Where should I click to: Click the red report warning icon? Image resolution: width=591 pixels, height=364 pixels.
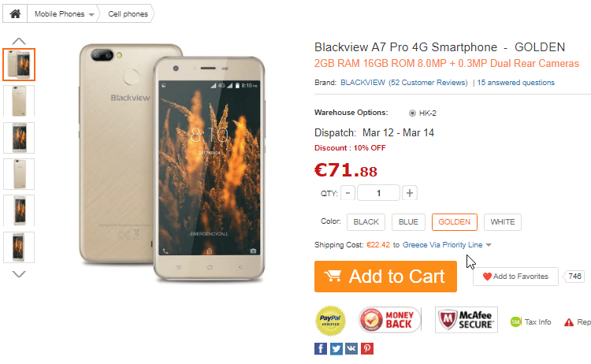coord(569,322)
